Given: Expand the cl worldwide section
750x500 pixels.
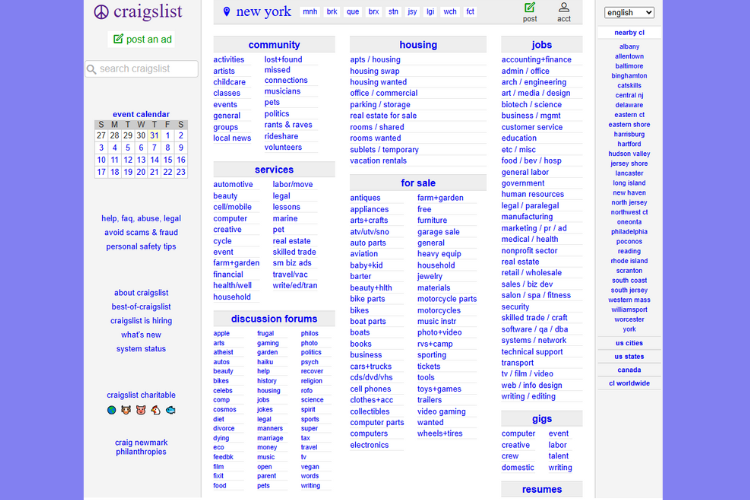Looking at the screenshot, I should pyautogui.click(x=629, y=383).
